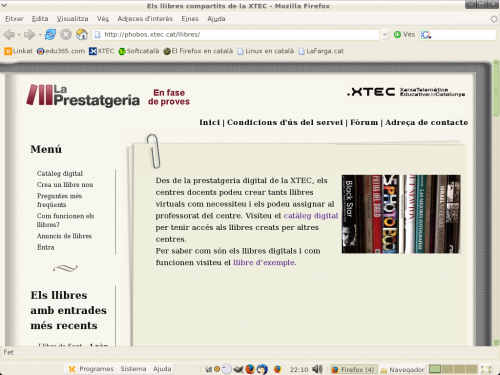Viewport: 500px width, 375px height.
Task: Launch Thunderbird from panel launcher
Action: [262, 369]
